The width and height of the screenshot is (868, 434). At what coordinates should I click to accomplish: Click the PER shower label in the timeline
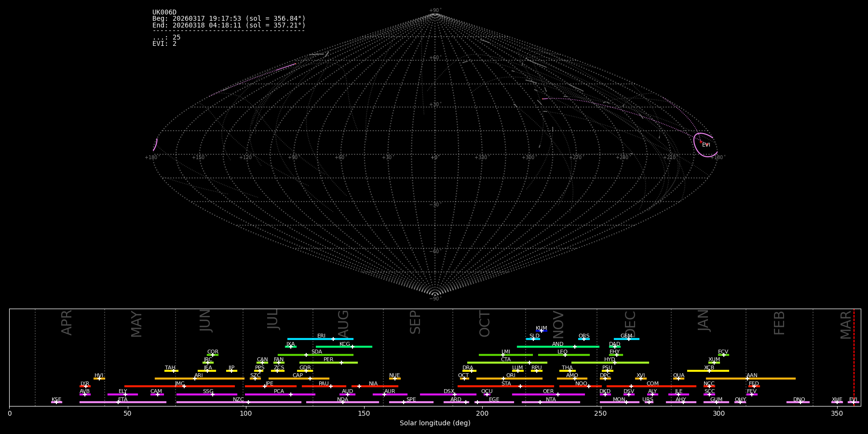[328, 359]
